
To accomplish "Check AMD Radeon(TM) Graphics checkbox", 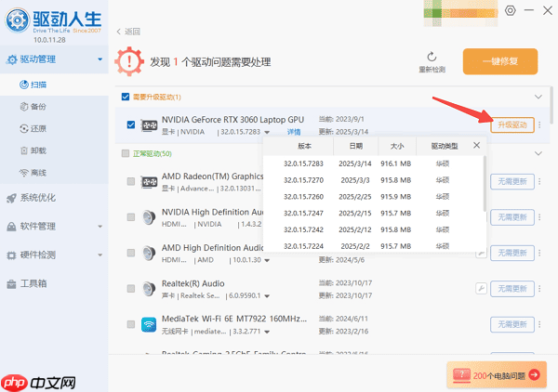I will click(131, 182).
